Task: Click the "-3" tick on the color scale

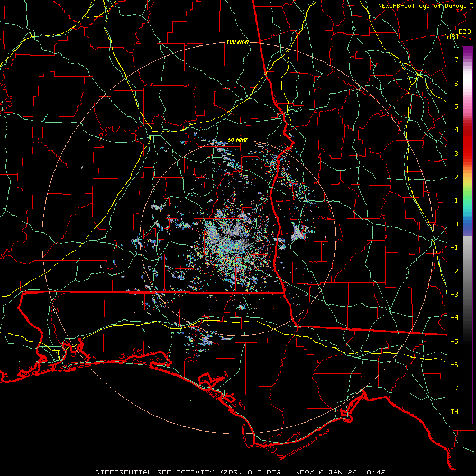Action: 454,295
